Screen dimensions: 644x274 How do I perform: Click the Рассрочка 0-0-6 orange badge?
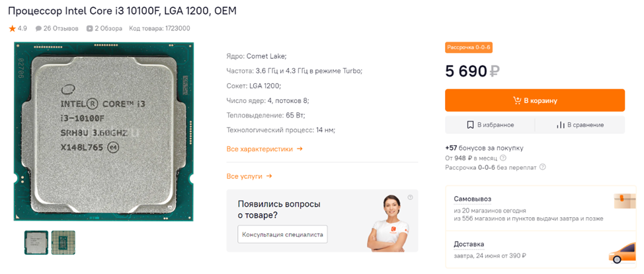point(469,48)
